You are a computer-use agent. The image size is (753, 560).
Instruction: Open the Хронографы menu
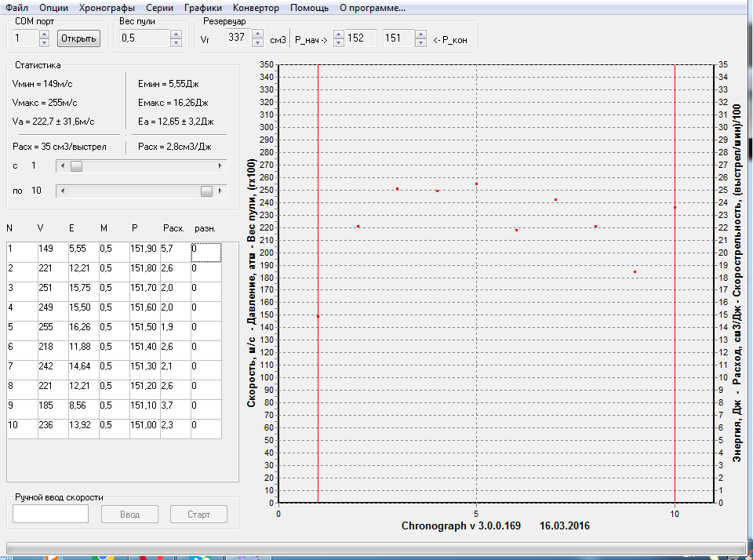click(x=107, y=8)
